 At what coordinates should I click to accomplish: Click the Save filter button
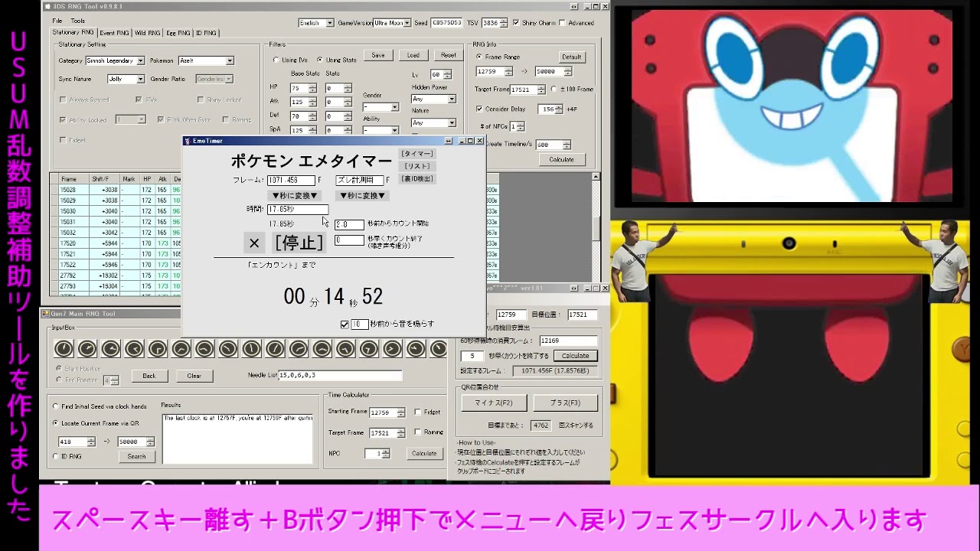[x=378, y=55]
